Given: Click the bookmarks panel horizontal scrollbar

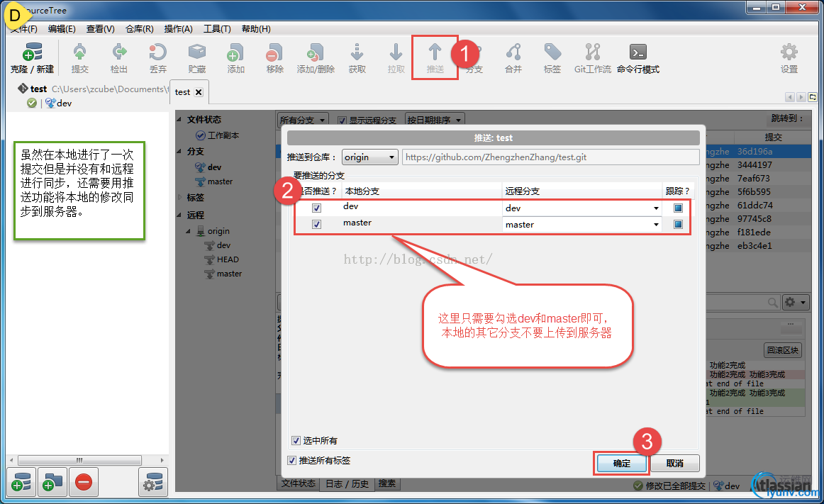Looking at the screenshot, I should coord(79,460).
